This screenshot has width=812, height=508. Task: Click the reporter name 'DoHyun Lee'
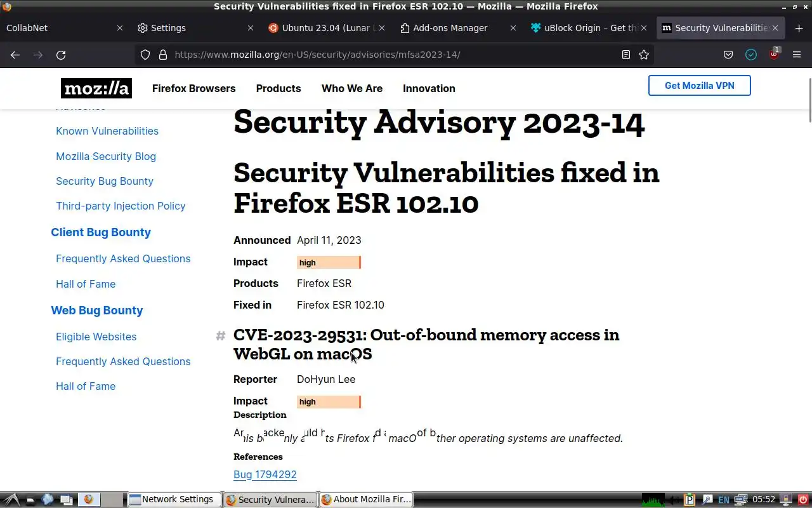326,379
